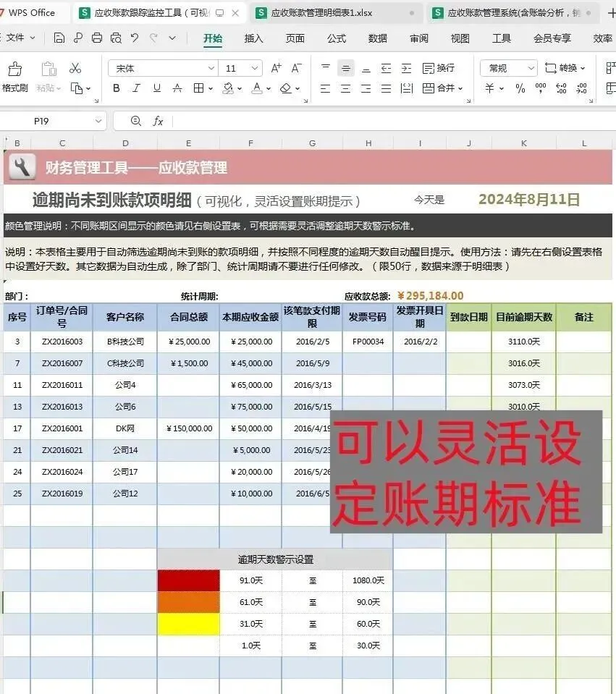Screen dimensions: 616x694
Task: Switch to the 插入 ribbon tab
Action: (254, 38)
